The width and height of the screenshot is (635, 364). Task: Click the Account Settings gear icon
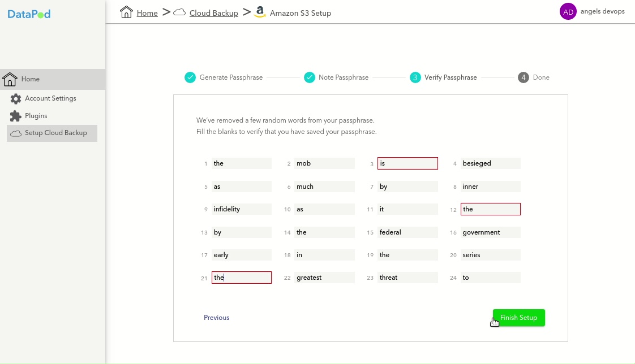[x=16, y=99]
